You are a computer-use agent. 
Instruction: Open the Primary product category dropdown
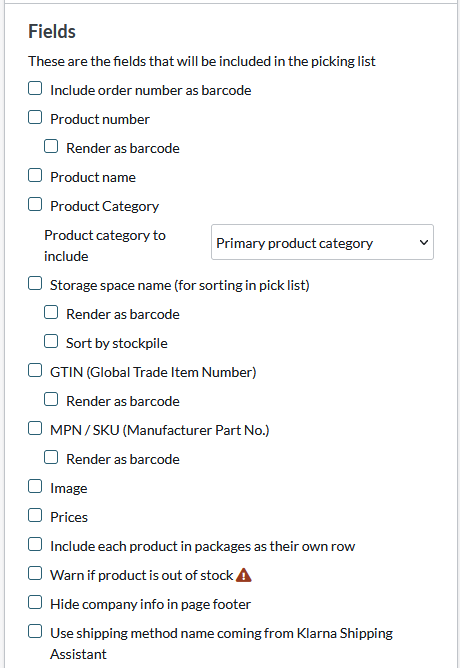click(322, 242)
